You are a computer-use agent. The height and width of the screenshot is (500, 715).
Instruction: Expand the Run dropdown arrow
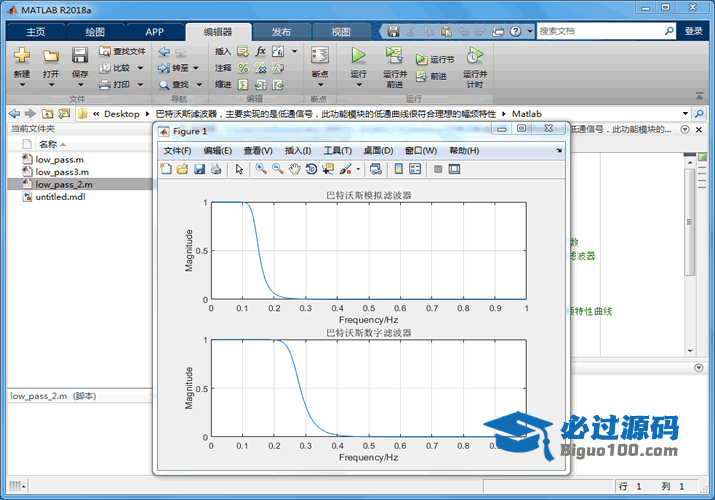coord(359,85)
